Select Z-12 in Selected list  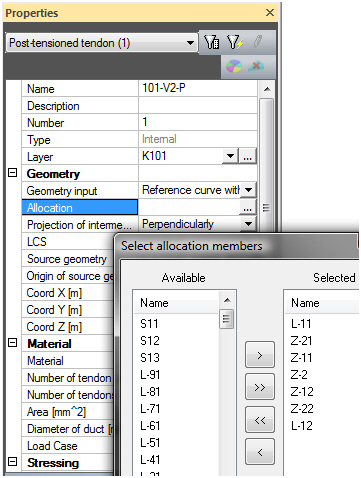tap(302, 392)
